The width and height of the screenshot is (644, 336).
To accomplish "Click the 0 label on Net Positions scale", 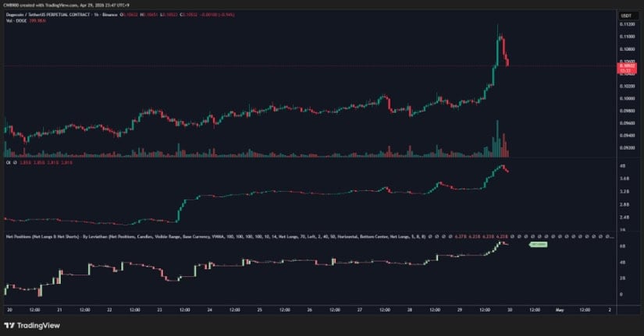I will [621, 295].
